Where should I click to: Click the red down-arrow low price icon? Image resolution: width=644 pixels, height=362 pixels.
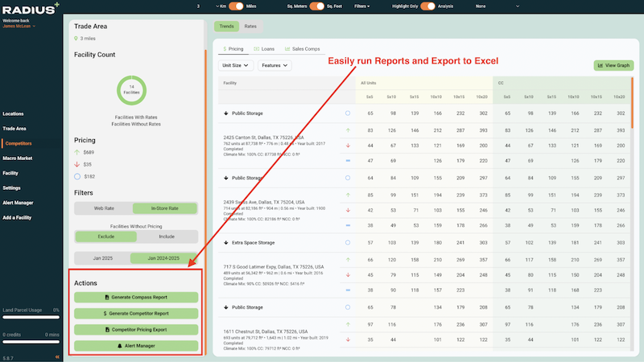click(x=77, y=164)
